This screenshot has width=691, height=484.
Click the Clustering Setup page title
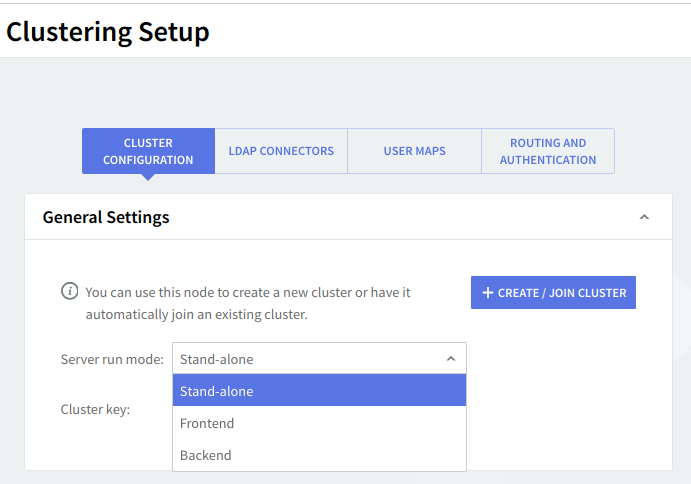pos(108,31)
